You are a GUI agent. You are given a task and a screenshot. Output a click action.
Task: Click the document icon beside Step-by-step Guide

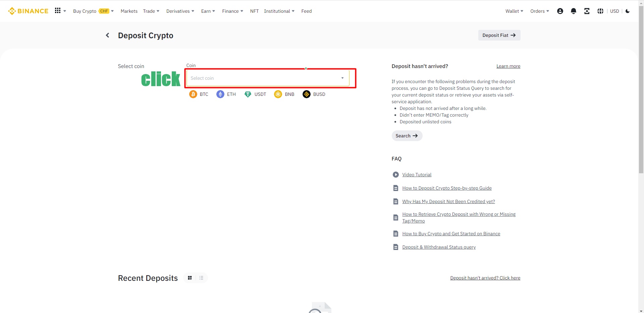(x=396, y=188)
